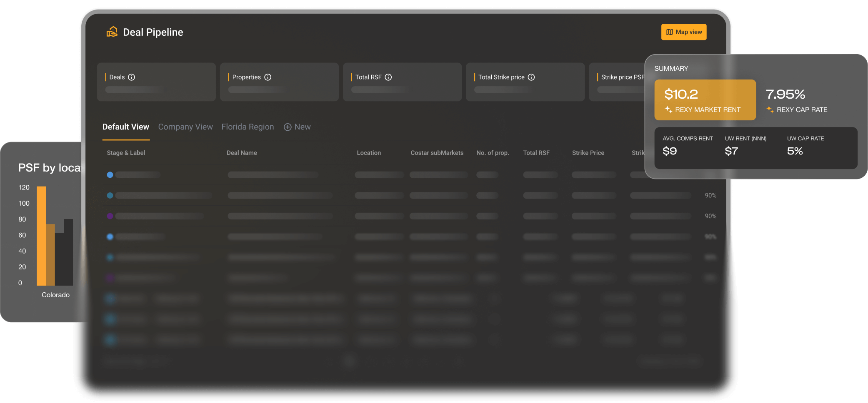Expand the Deal Name column header
Screen dimensions: 868x403
coord(242,153)
